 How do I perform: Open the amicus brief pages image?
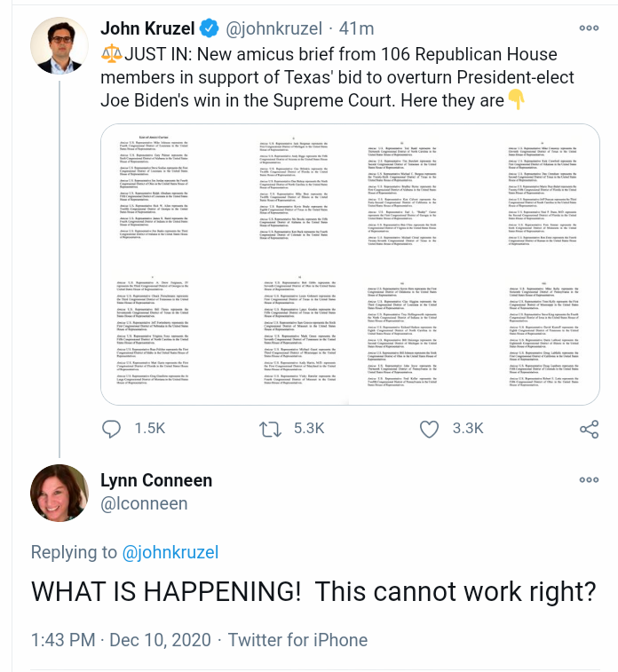[349, 265]
